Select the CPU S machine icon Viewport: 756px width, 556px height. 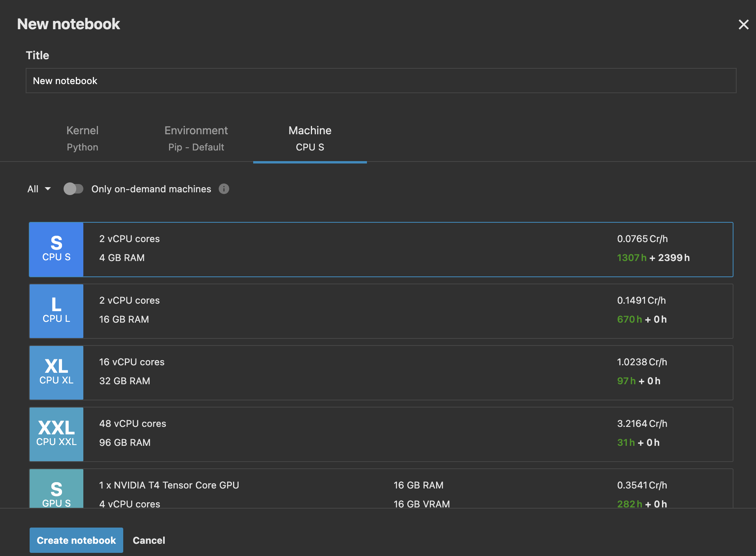click(x=56, y=249)
